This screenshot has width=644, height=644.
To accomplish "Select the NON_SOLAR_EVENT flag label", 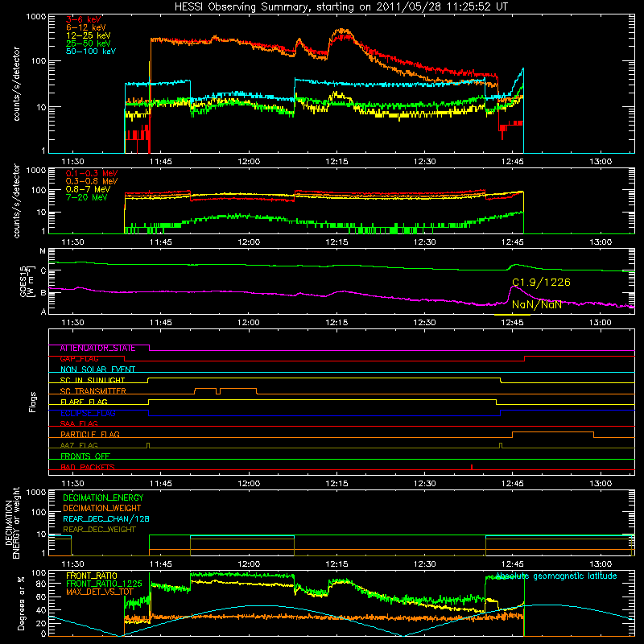I will (x=97, y=369).
